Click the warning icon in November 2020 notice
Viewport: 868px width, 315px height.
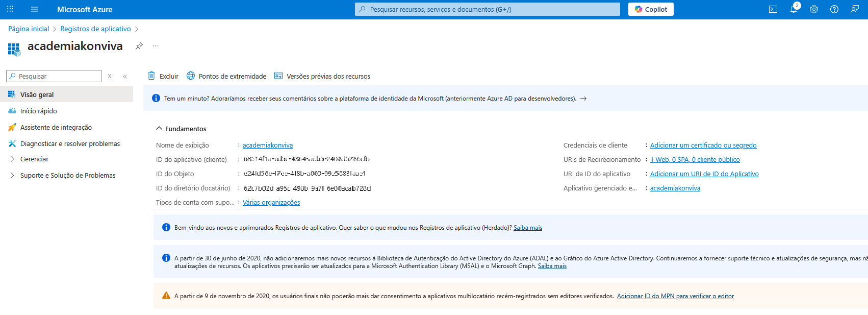166,296
